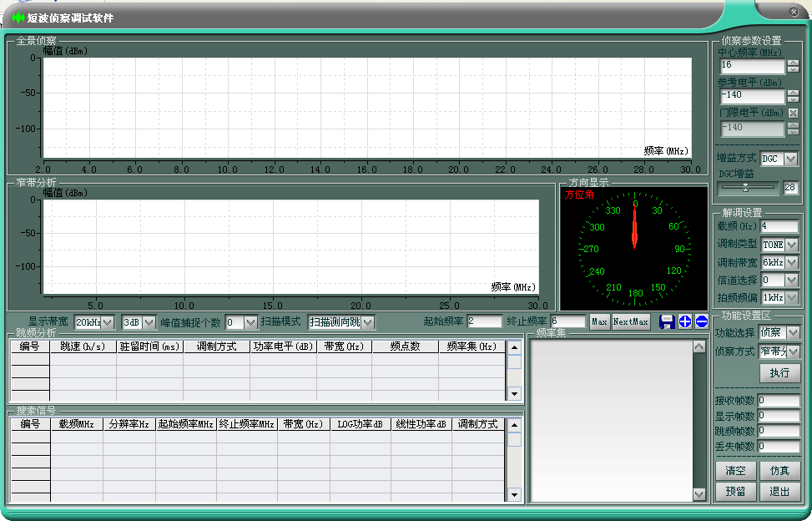Open the 3dB dropdown
Image resolution: width=812 pixels, height=521 pixels.
tap(149, 322)
